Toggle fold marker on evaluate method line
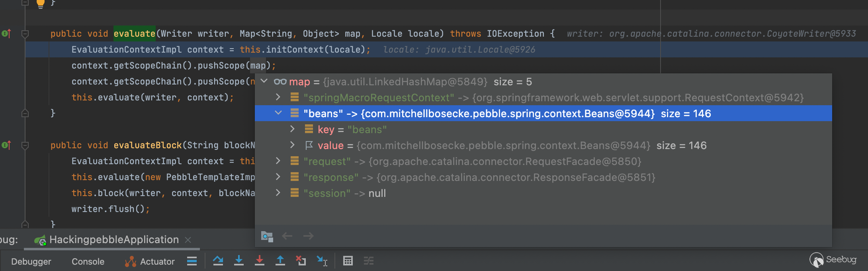This screenshot has width=868, height=271. tap(25, 34)
